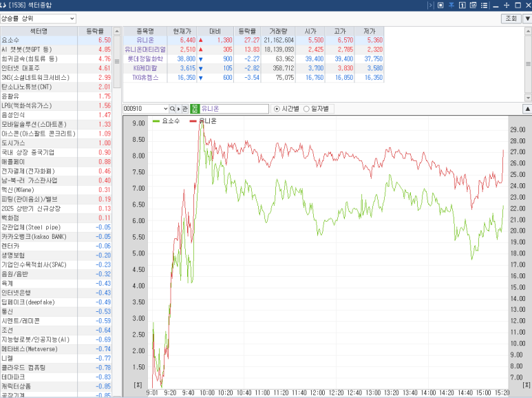
Task: Click the blue down arrow in 롯데정밀화학 row
Action: coord(200,59)
